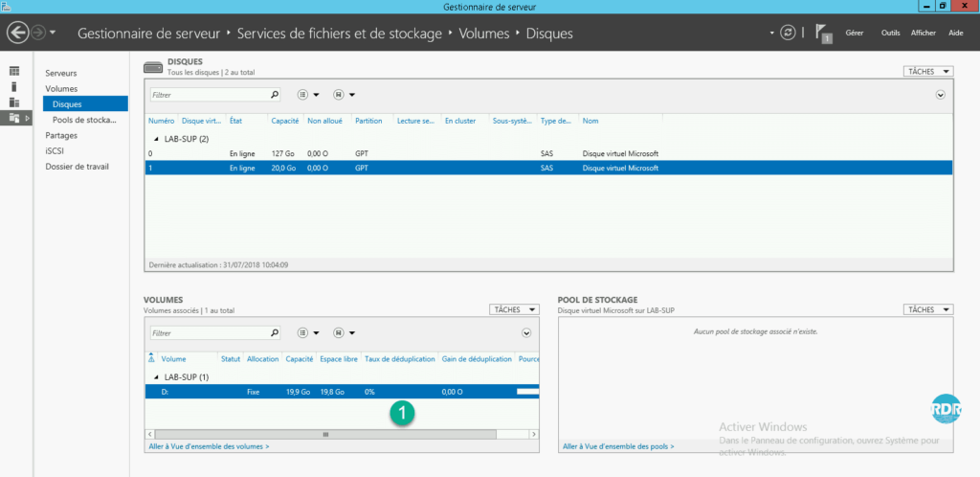This screenshot has height=477, width=980.
Task: Sort by the Numéro column header
Action: [x=161, y=121]
